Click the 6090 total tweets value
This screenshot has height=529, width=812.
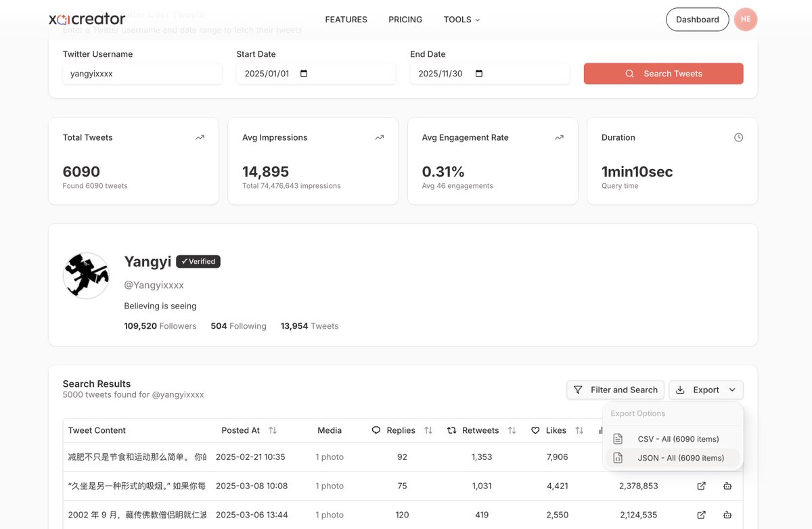[81, 172]
